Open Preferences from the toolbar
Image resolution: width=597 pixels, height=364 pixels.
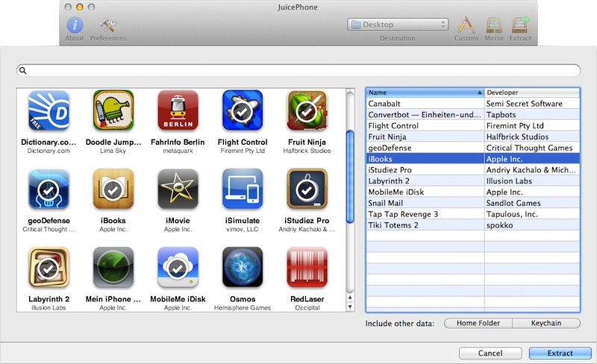point(107,25)
